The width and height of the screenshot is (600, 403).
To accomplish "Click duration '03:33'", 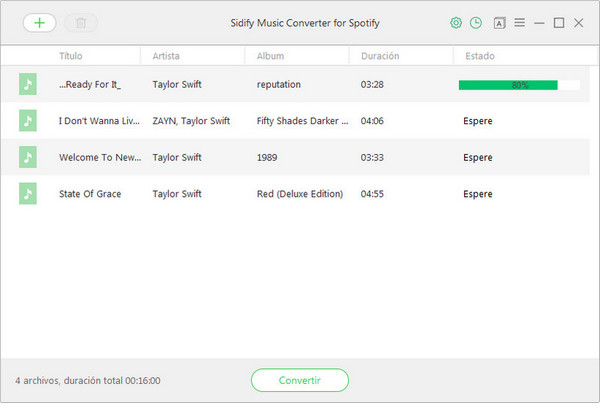I will tap(372, 157).
